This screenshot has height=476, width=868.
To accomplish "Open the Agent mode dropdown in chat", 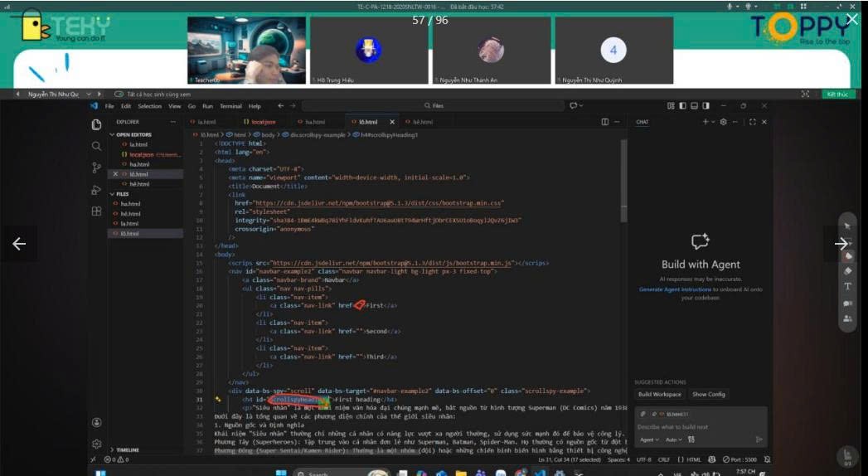I will (649, 440).
